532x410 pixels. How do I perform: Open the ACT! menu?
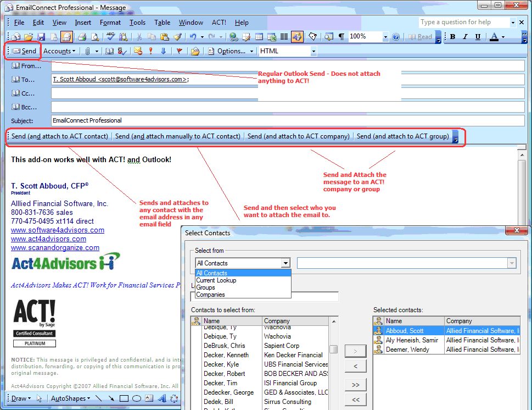[x=219, y=23]
